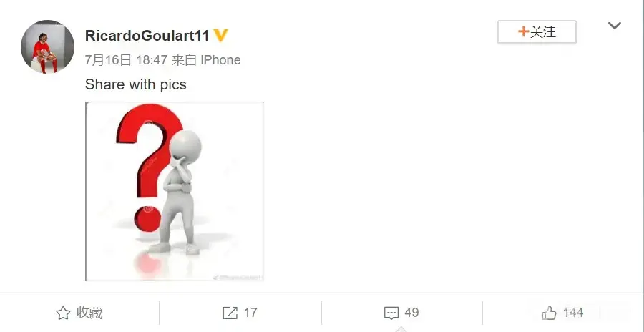Click the RicardoGoulart11 username link
This screenshot has width=644, height=332.
[x=147, y=36]
